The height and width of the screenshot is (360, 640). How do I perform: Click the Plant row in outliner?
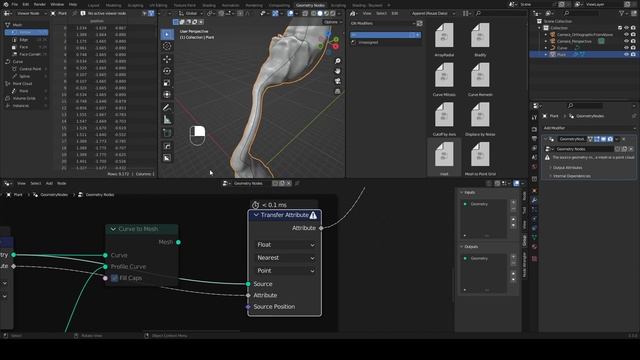[584, 54]
